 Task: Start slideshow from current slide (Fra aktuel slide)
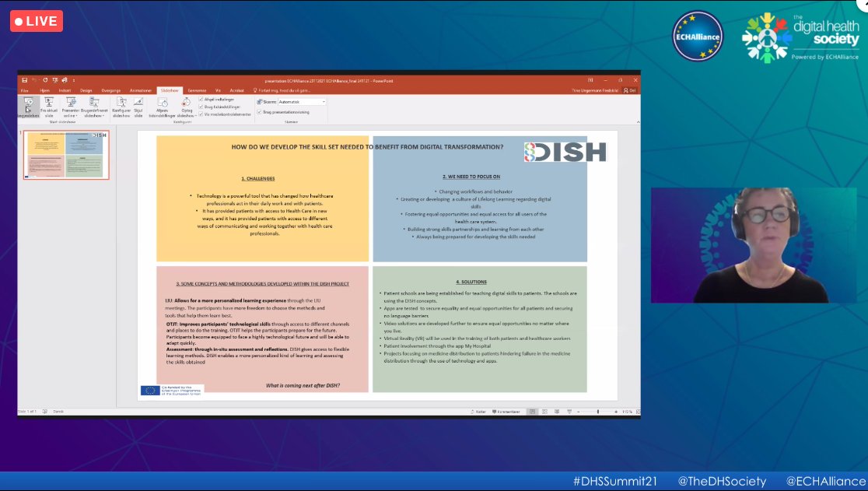point(49,107)
